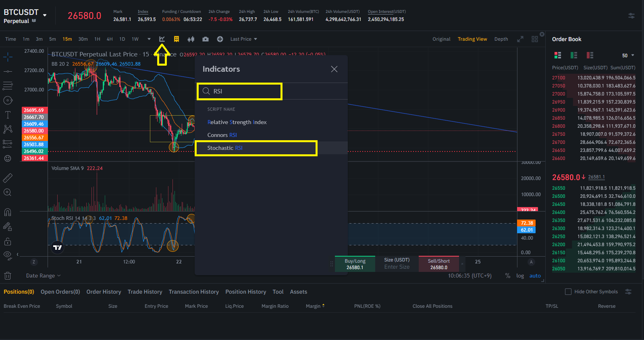The width and height of the screenshot is (644, 340).
Task: Show only bids green order book view
Action: [x=574, y=55]
